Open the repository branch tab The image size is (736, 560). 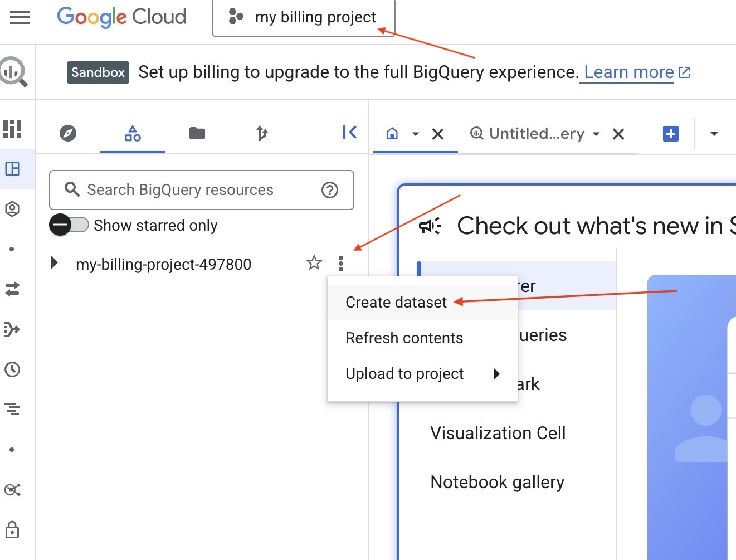pyautogui.click(x=262, y=133)
